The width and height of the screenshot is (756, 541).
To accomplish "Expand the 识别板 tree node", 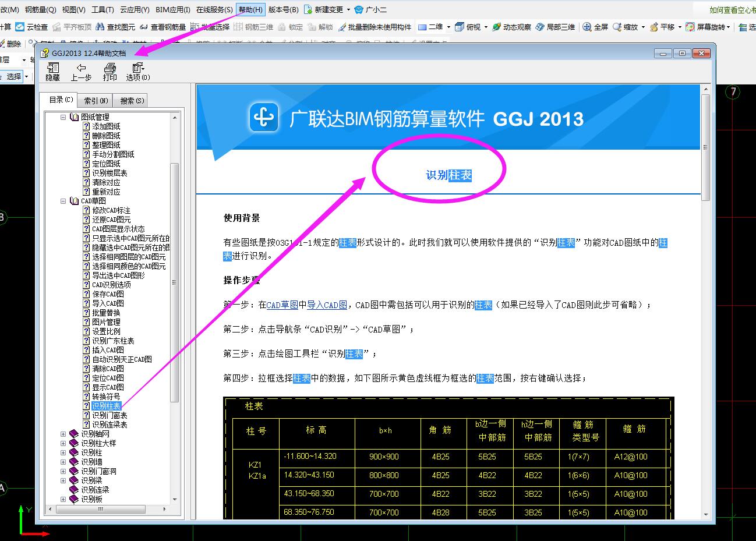I will (63, 499).
